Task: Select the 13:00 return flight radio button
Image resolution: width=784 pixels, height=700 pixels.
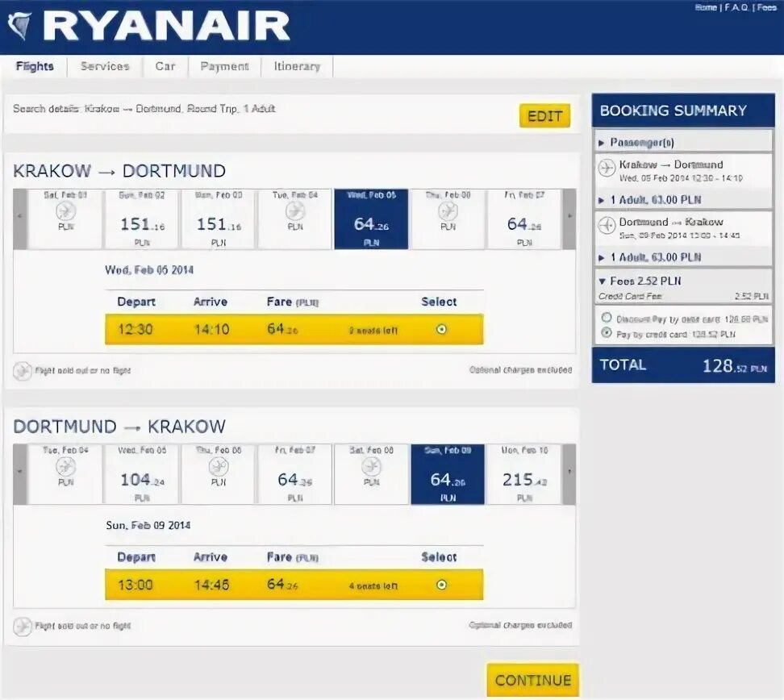Action: [441, 585]
